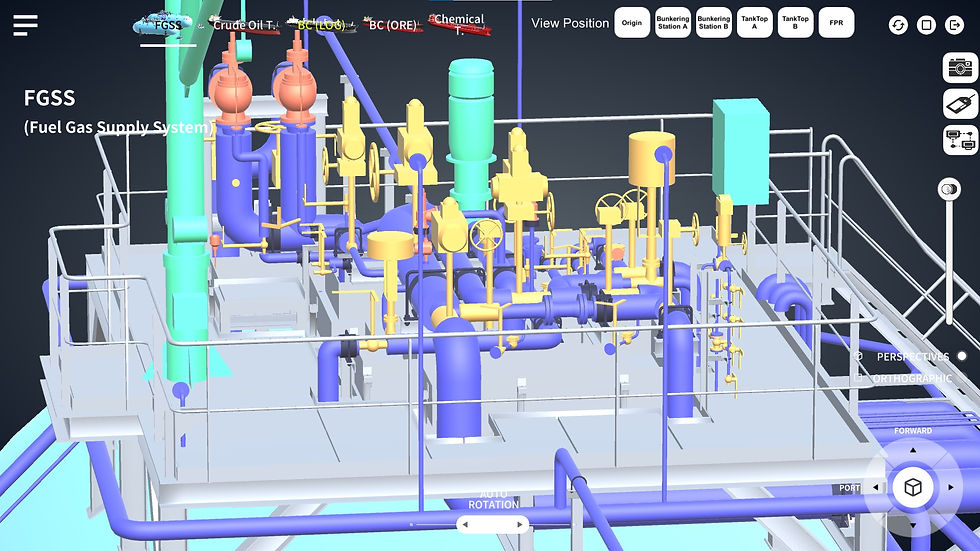Go to TankTop B view
The height and width of the screenshot is (551, 980).
(795, 23)
